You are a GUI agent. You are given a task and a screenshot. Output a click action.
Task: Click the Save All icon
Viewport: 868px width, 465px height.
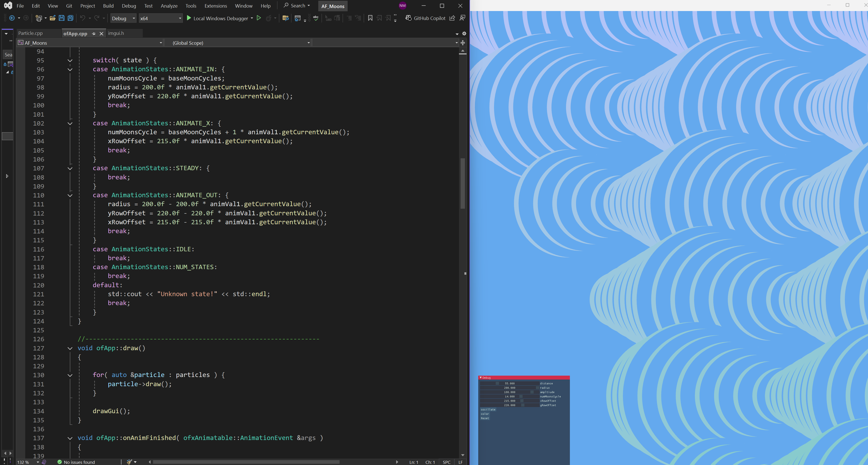[x=70, y=18]
